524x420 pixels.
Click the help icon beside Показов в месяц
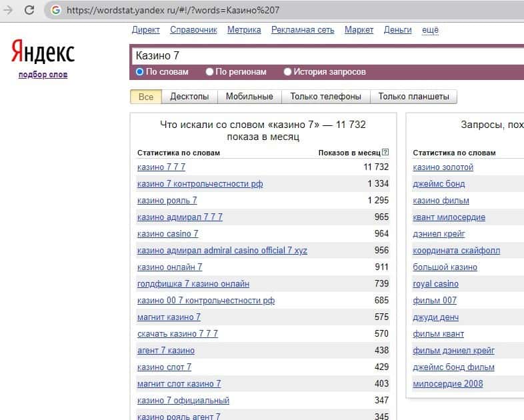pos(385,153)
